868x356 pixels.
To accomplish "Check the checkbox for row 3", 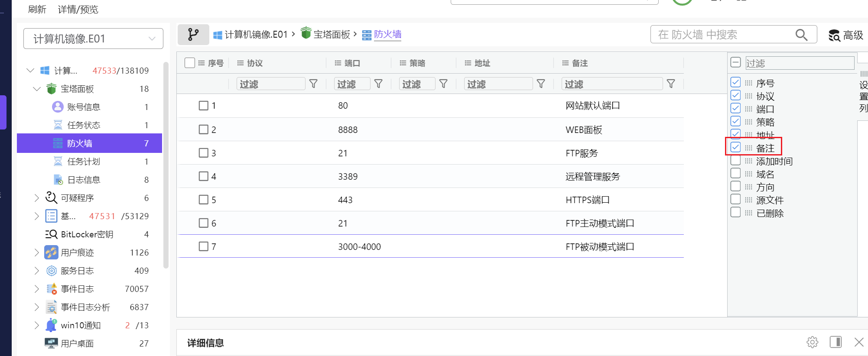I will tap(203, 153).
